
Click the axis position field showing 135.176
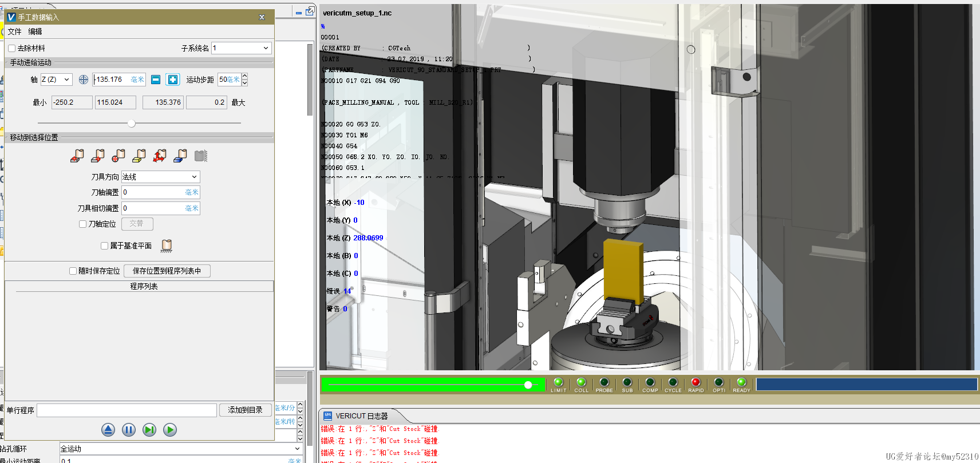119,80
